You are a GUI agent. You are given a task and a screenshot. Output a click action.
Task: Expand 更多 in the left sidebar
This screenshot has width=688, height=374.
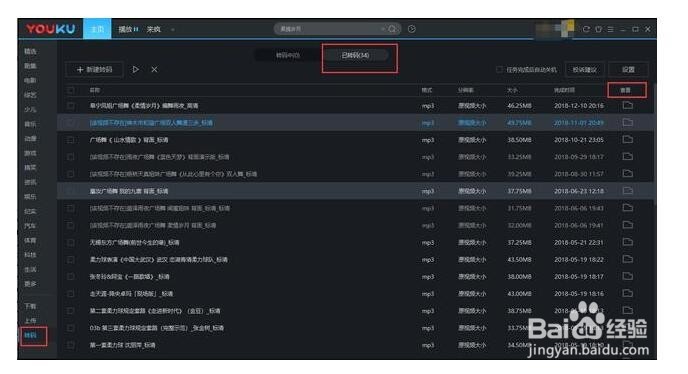(30, 284)
